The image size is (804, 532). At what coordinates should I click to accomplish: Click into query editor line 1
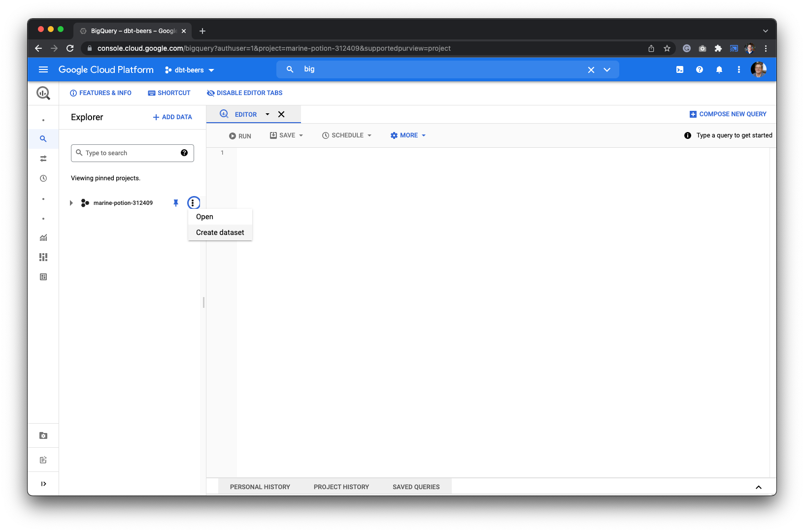click(x=502, y=153)
